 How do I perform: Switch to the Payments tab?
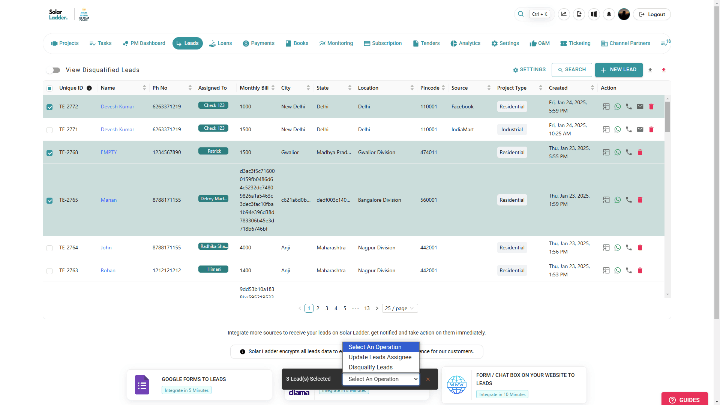[258, 44]
